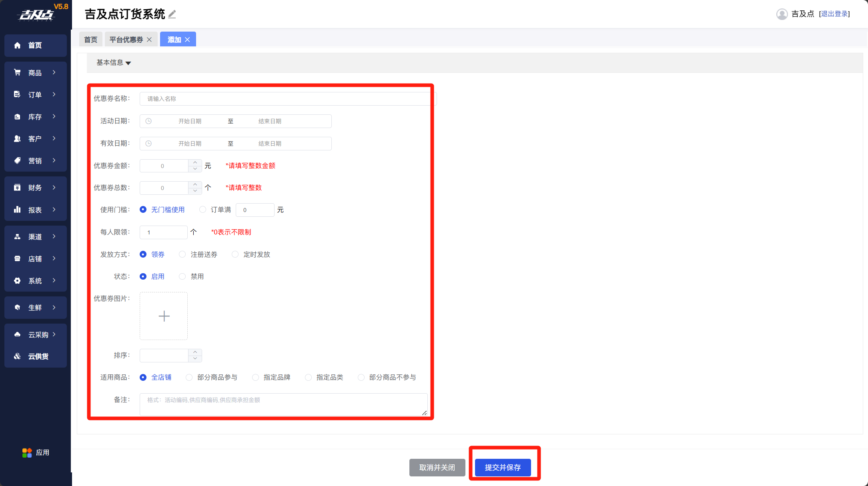Close the 添加 tab

point(187,40)
